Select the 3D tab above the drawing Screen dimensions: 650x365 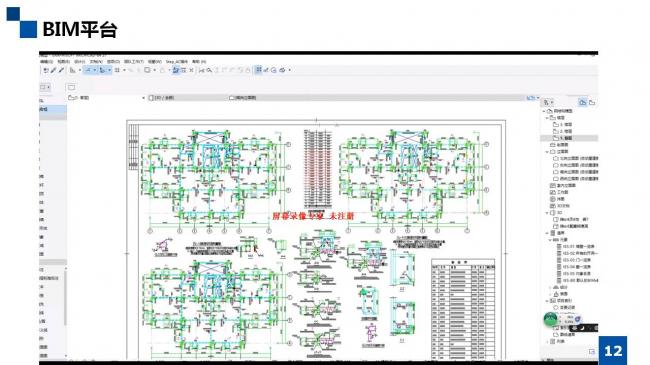(162, 98)
